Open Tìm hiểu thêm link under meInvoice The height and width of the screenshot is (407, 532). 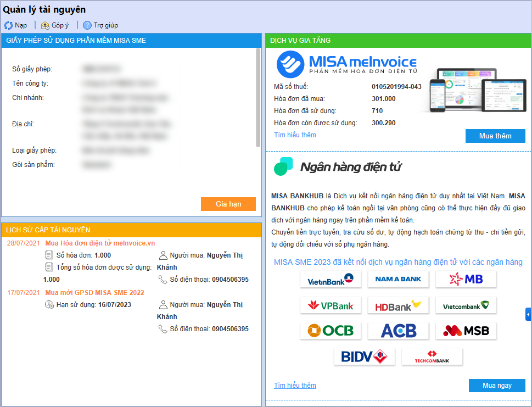[295, 135]
